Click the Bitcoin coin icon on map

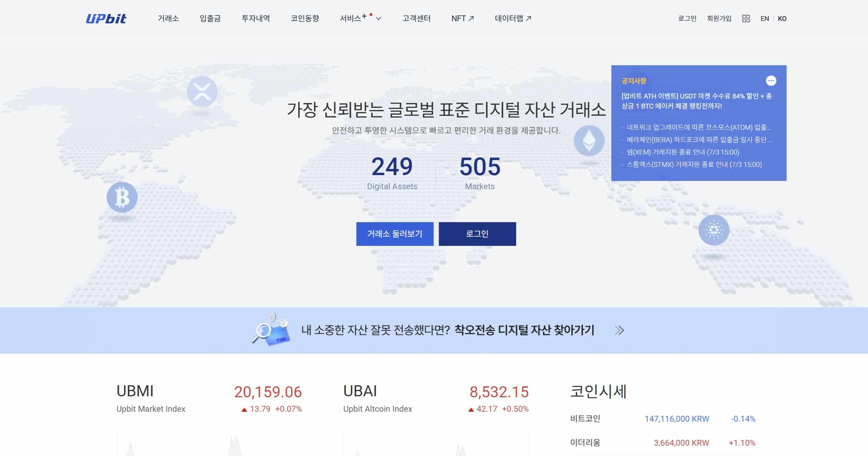click(x=122, y=197)
